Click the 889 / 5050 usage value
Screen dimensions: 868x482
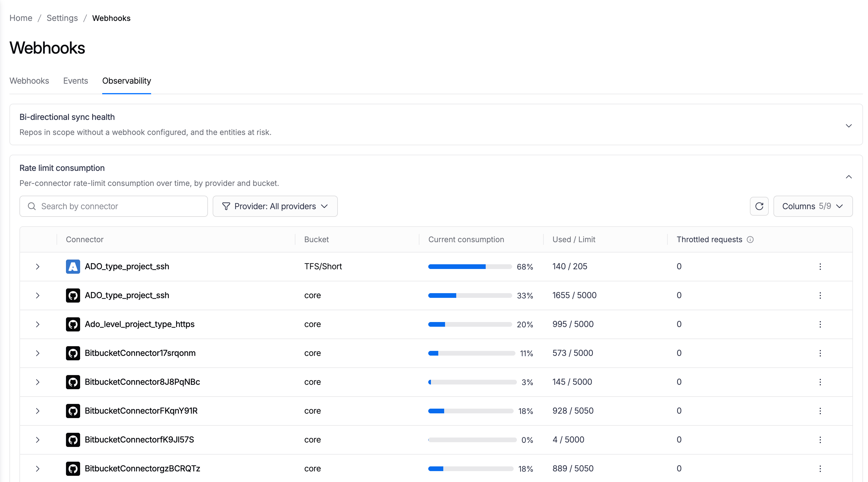tap(573, 468)
